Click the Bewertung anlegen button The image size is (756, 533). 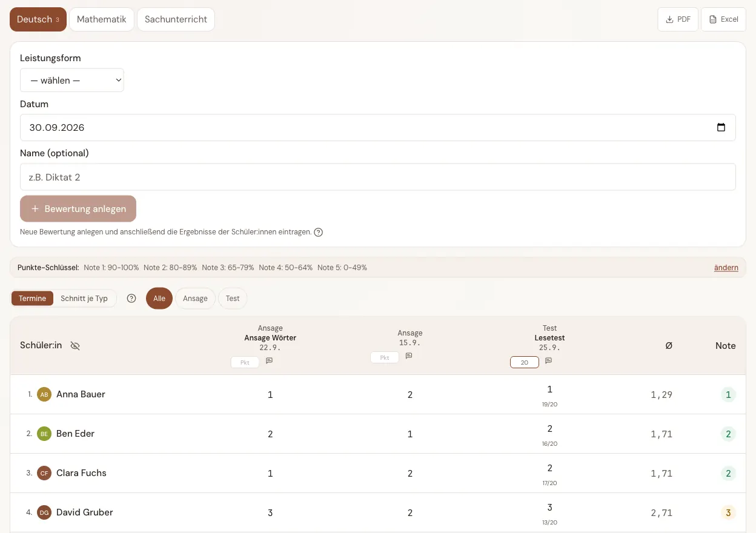78,209
